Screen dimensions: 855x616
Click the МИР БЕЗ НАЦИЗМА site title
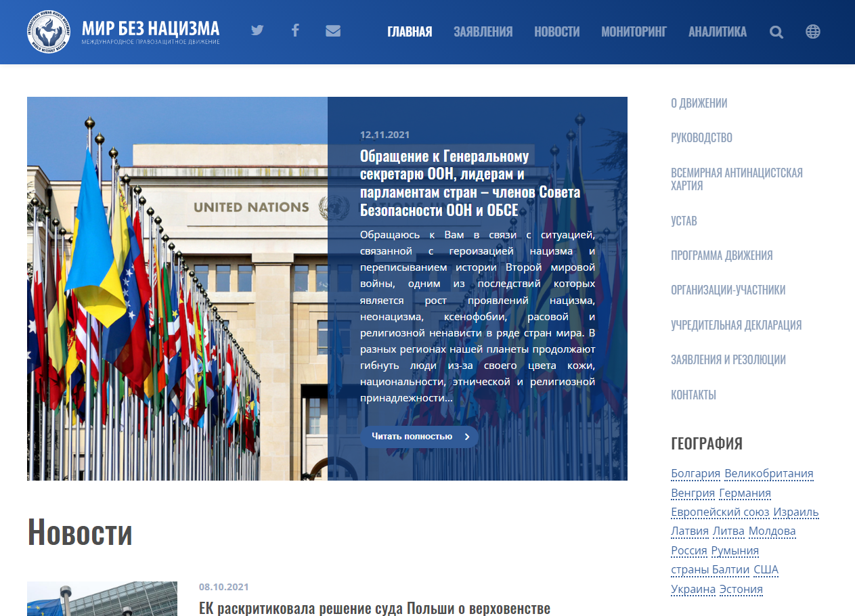(150, 28)
